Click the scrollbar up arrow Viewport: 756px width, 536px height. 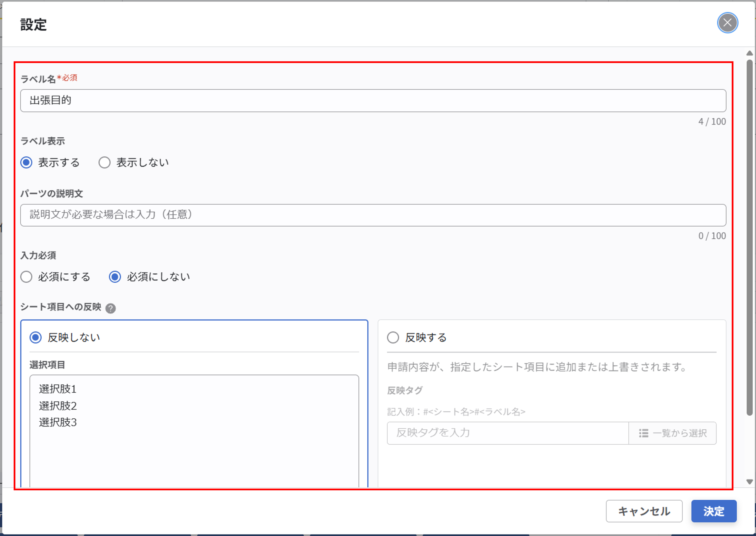click(x=749, y=53)
